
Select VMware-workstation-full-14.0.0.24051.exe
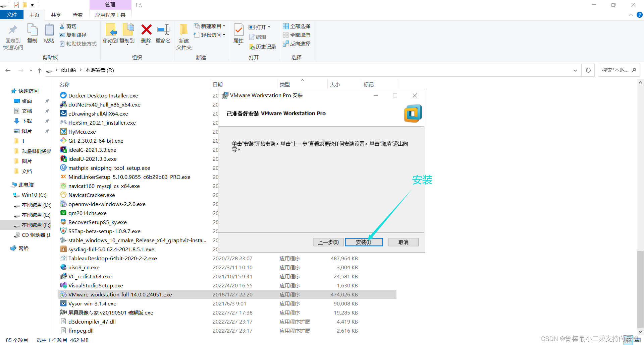(120, 295)
